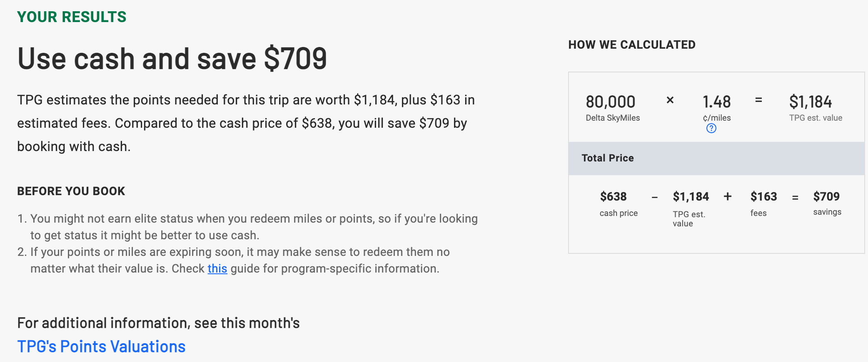The image size is (868, 362).
Task: Click the $709 savings amount
Action: (826, 196)
